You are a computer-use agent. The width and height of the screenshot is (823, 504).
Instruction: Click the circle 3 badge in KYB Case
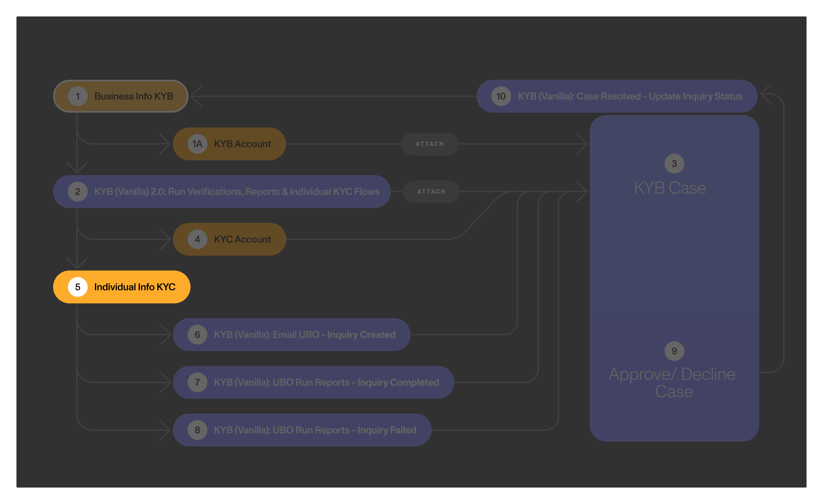(x=674, y=163)
